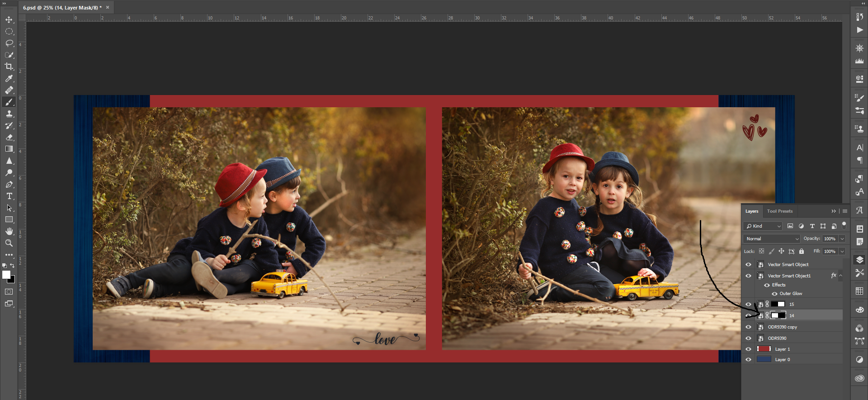The height and width of the screenshot is (400, 868).
Task: Select the Horizontal Type tool
Action: point(9,196)
